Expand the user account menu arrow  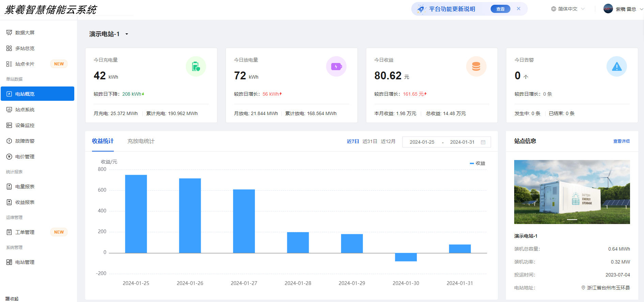[641, 9]
